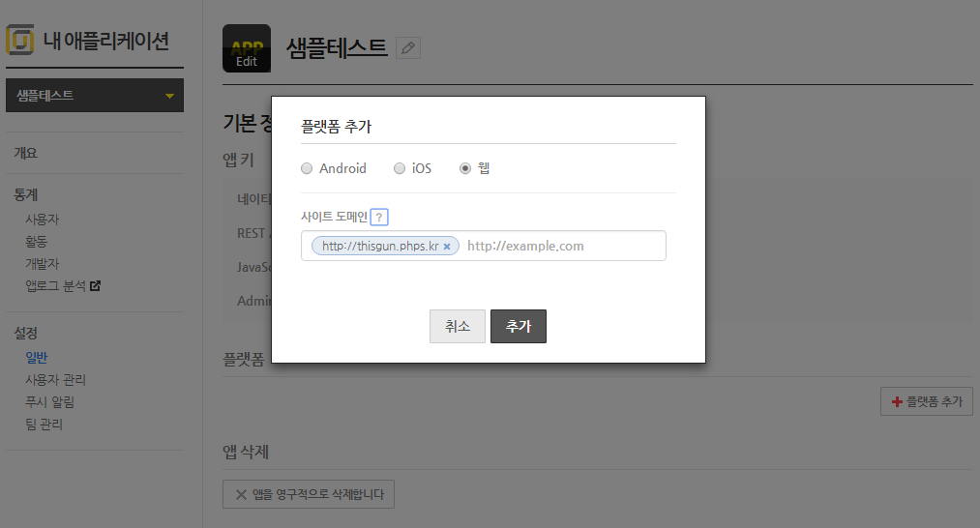
Task: Click the external link icon next to 앱로그 분석
Action: [x=95, y=286]
